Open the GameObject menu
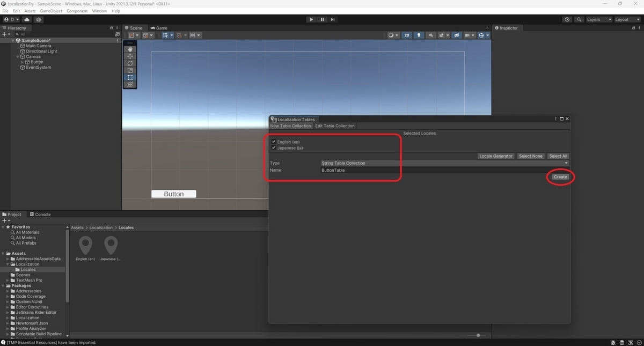Viewport: 644px width, 346px height. (50, 10)
